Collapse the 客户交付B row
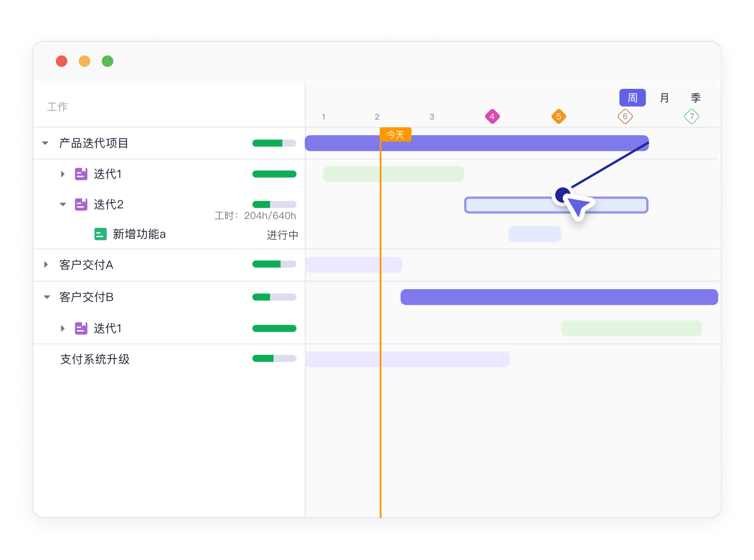The height and width of the screenshot is (560, 754). point(47,297)
